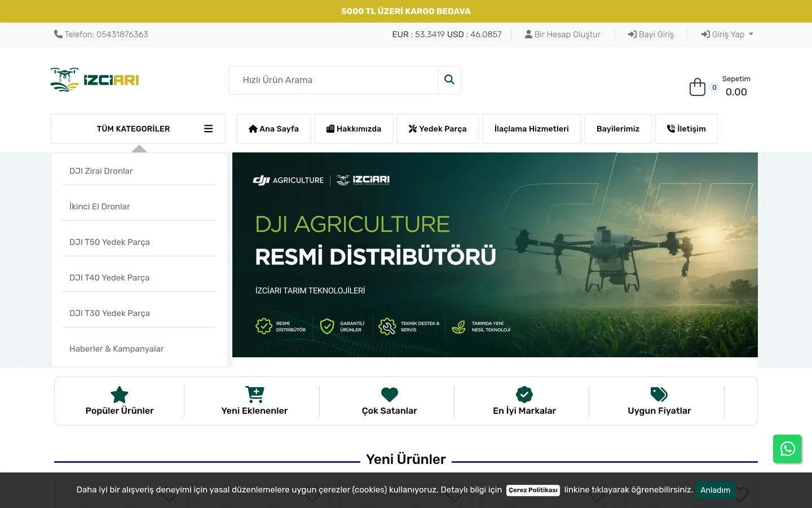Open the İletişim contact page
The height and width of the screenshot is (508, 812).
coord(686,129)
